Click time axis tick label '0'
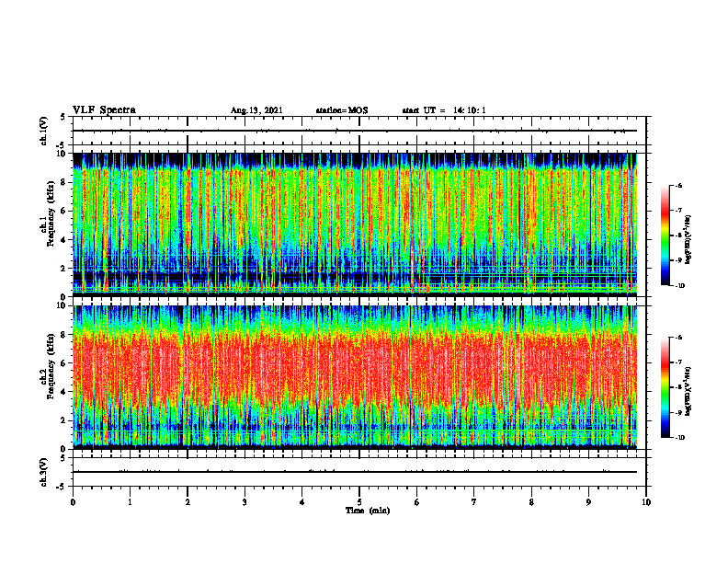 pos(73,502)
